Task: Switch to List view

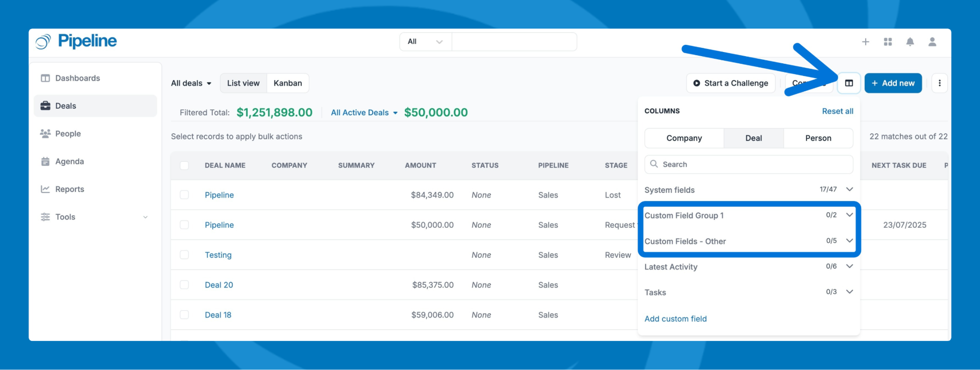Action: point(243,83)
